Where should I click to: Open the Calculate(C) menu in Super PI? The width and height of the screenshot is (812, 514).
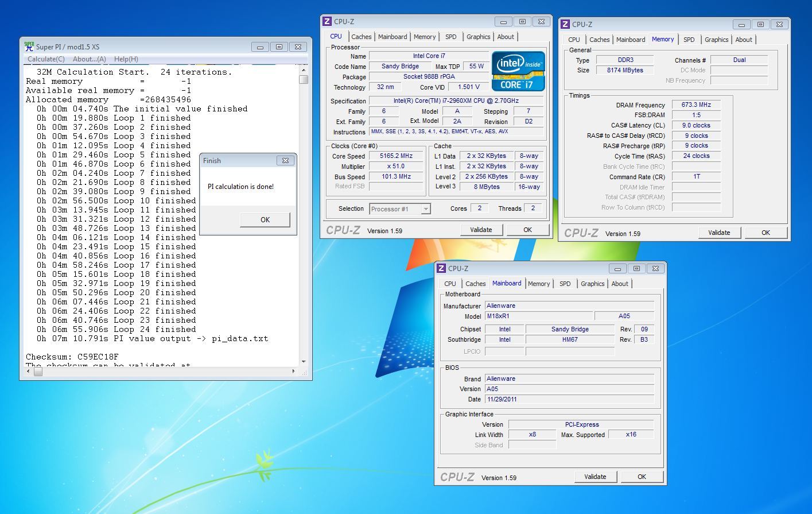point(46,59)
